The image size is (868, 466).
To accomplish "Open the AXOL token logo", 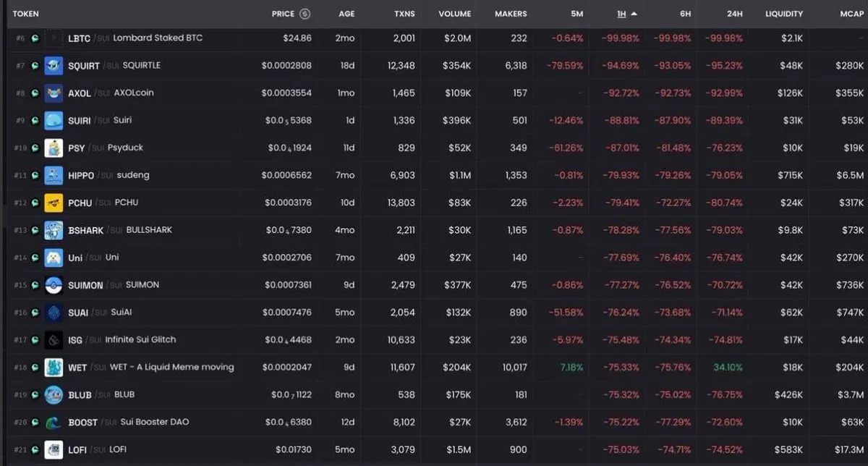I will coord(54,93).
